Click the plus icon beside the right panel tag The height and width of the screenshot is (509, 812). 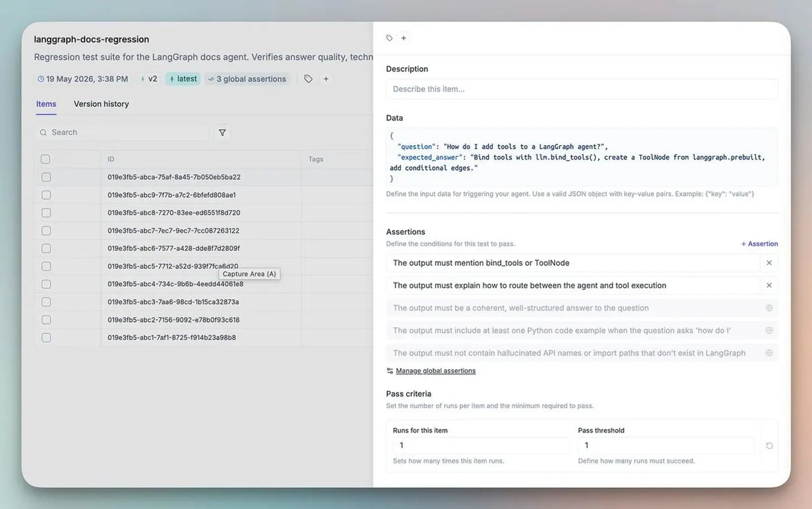403,38
